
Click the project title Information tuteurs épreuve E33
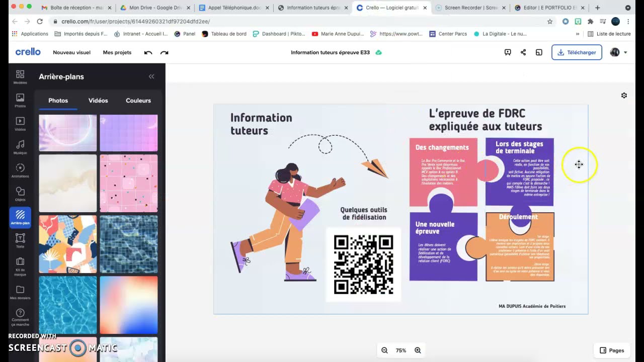point(330,52)
